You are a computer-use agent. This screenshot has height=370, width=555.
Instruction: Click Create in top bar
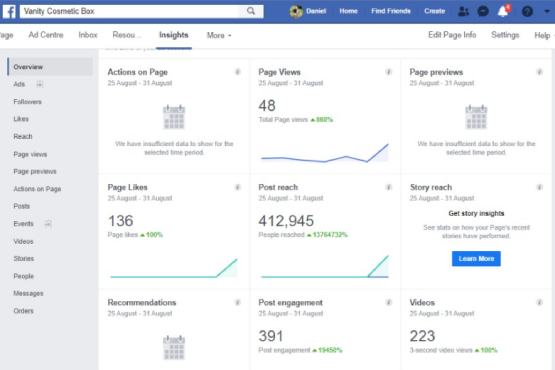click(x=434, y=11)
